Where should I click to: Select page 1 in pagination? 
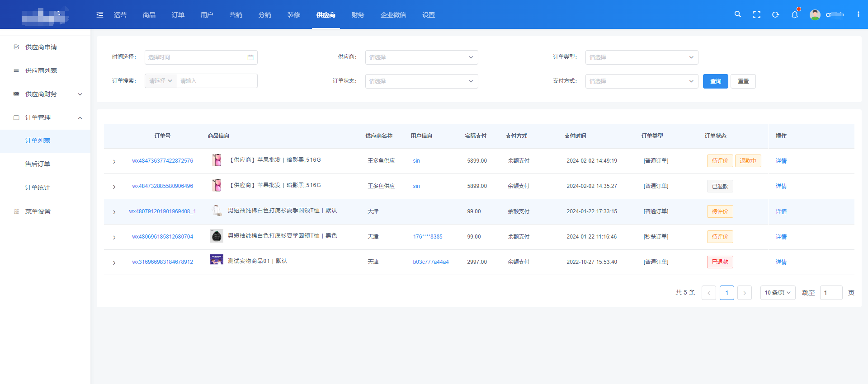[x=727, y=293]
